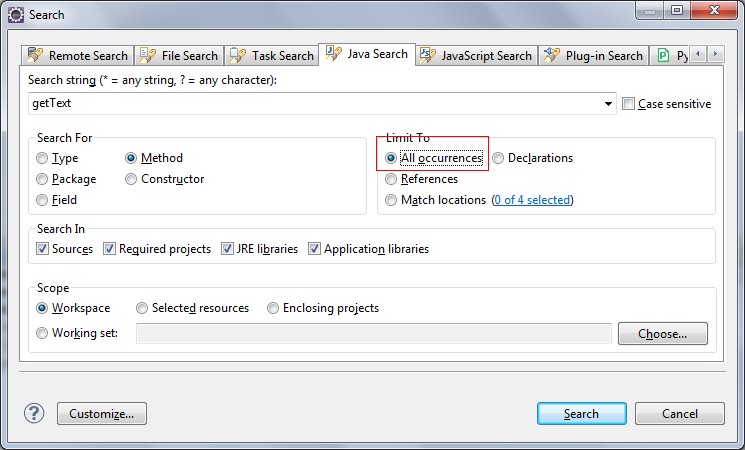Select the Working set scope option
The width and height of the screenshot is (745, 450).
[x=42, y=333]
